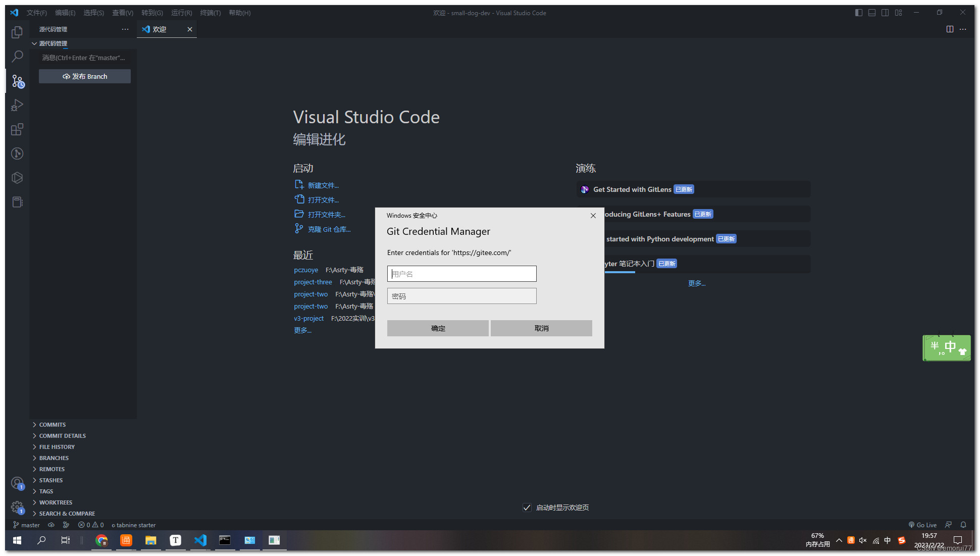The height and width of the screenshot is (556, 980).
Task: Click 确定 in credential dialog
Action: coord(438,328)
